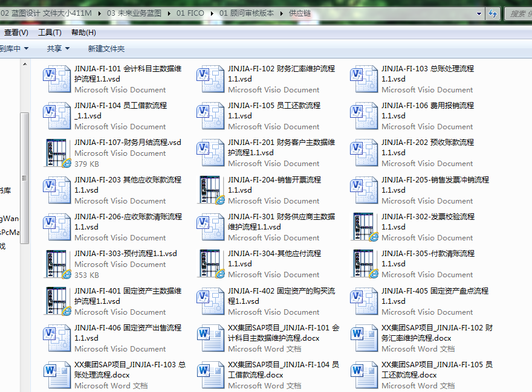Click JINJIA-FI-405 fixed asset inventory icon
The image size is (532, 392).
364,301
